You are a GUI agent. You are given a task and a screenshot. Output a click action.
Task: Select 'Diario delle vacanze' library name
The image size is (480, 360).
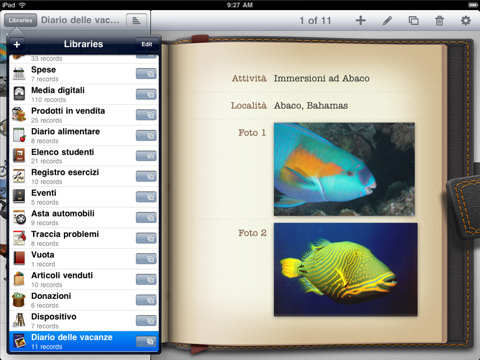coord(72,337)
